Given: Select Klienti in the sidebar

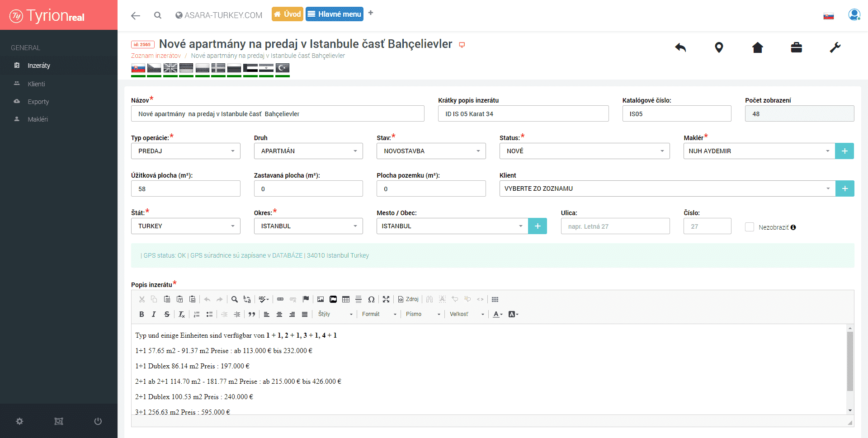Looking at the screenshot, I should (36, 84).
